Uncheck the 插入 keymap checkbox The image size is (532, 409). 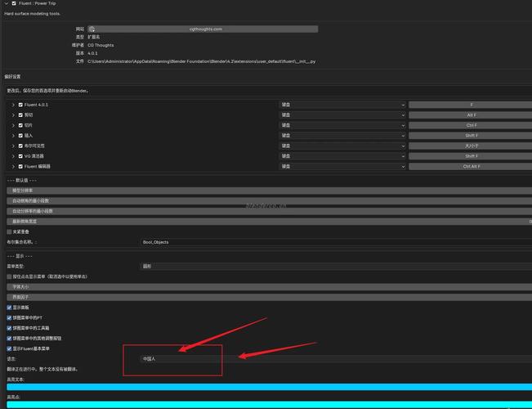pos(20,136)
